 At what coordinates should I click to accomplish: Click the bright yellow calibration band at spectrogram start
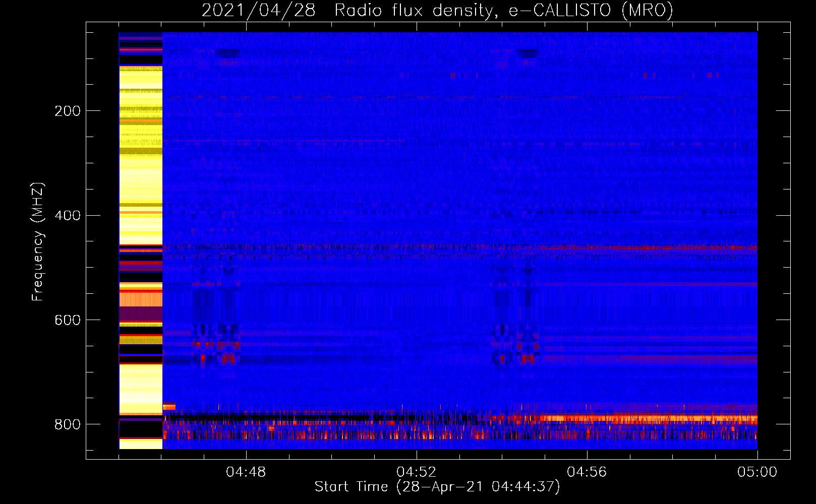pyautogui.click(x=141, y=240)
